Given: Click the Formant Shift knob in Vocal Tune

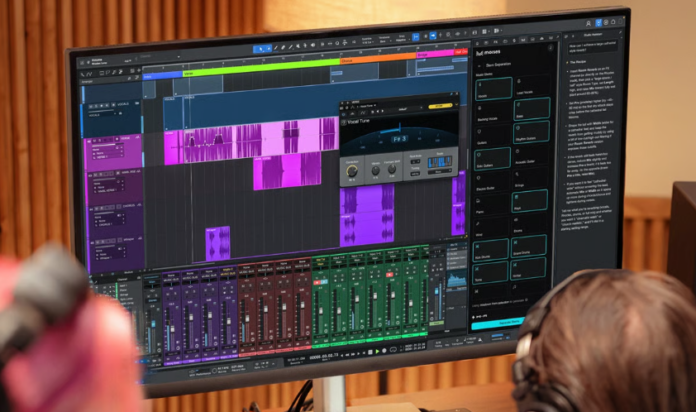Looking at the screenshot, I should click(x=392, y=169).
